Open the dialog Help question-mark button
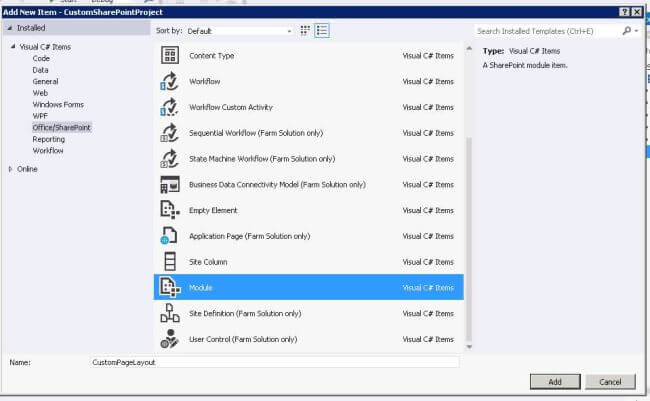The height and width of the screenshot is (401, 650). [x=624, y=12]
